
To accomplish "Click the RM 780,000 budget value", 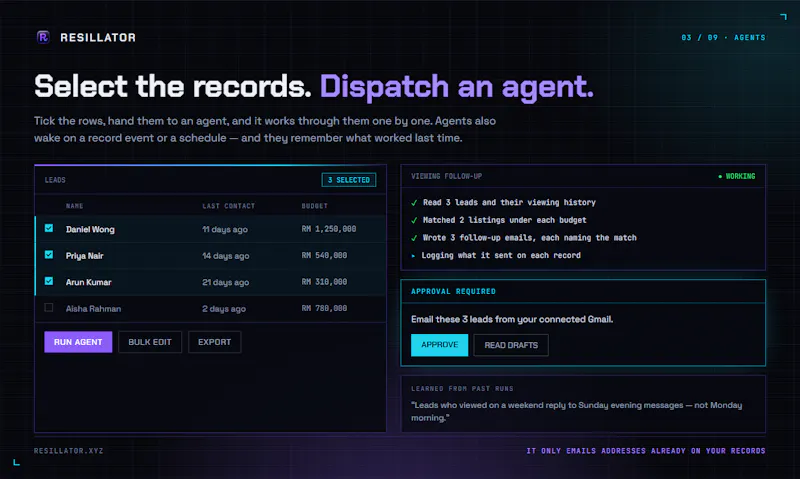I will [324, 308].
